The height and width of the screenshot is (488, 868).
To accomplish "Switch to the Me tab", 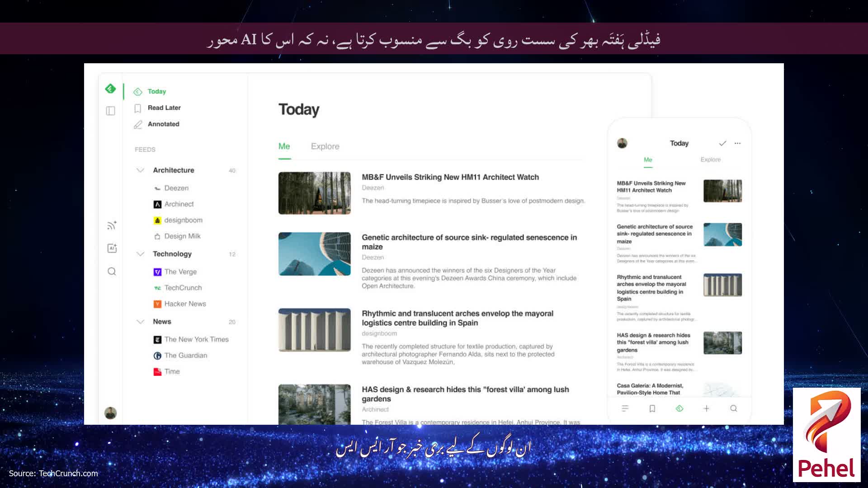I will pyautogui.click(x=284, y=146).
